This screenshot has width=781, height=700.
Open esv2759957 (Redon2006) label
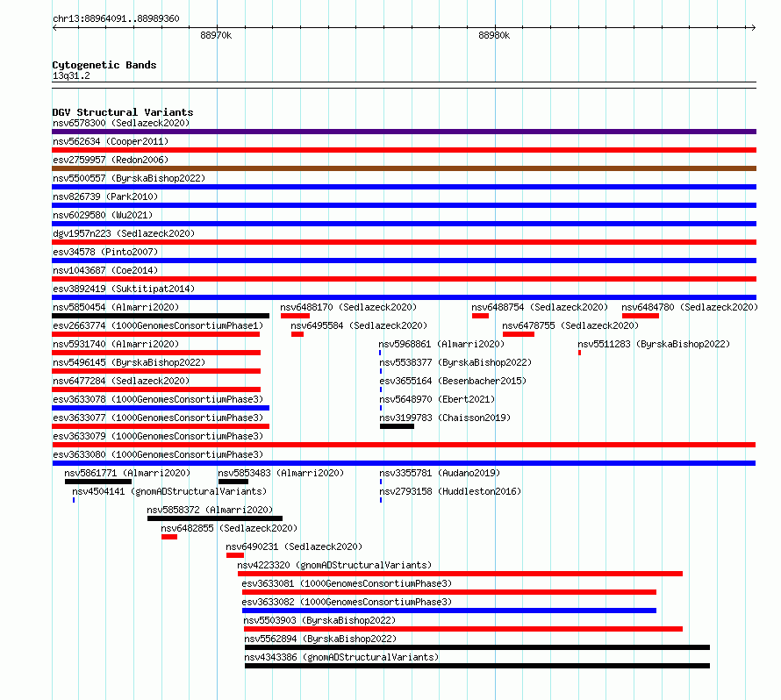pyautogui.click(x=111, y=160)
